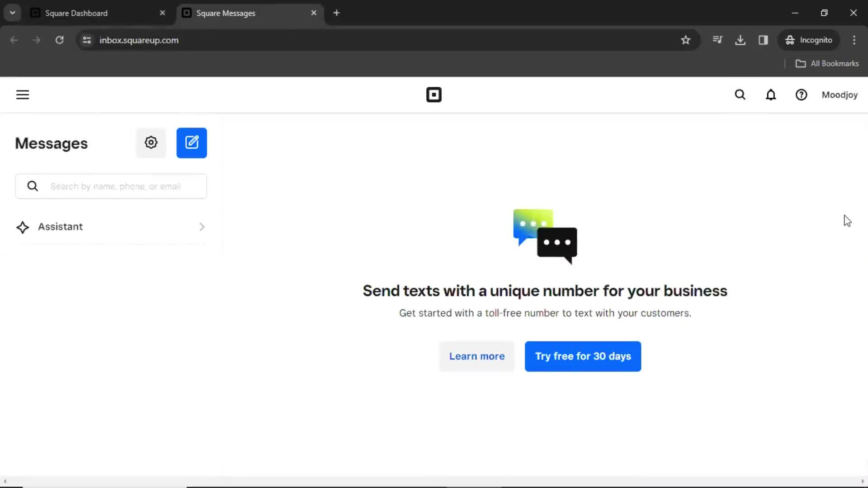Open the browser downloads icon
The width and height of the screenshot is (868, 488).
point(740,40)
